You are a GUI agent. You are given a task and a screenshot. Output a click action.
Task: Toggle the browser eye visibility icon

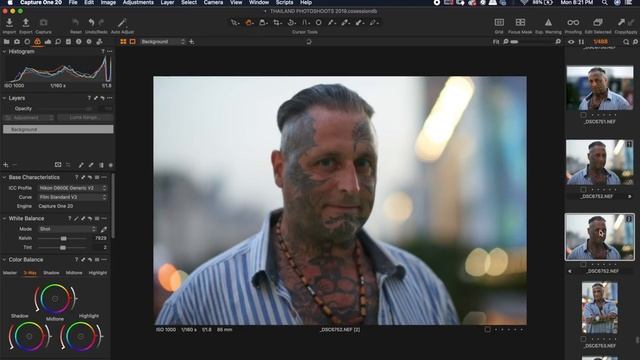(x=571, y=42)
